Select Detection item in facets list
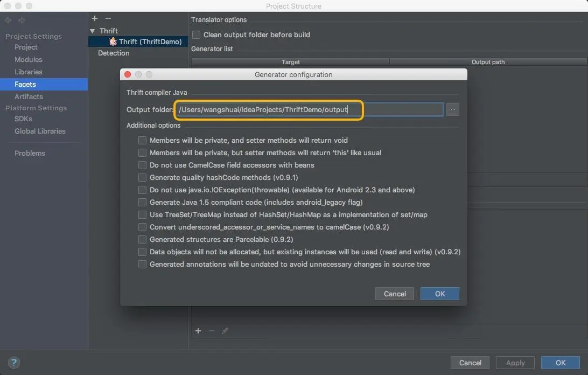 point(114,53)
